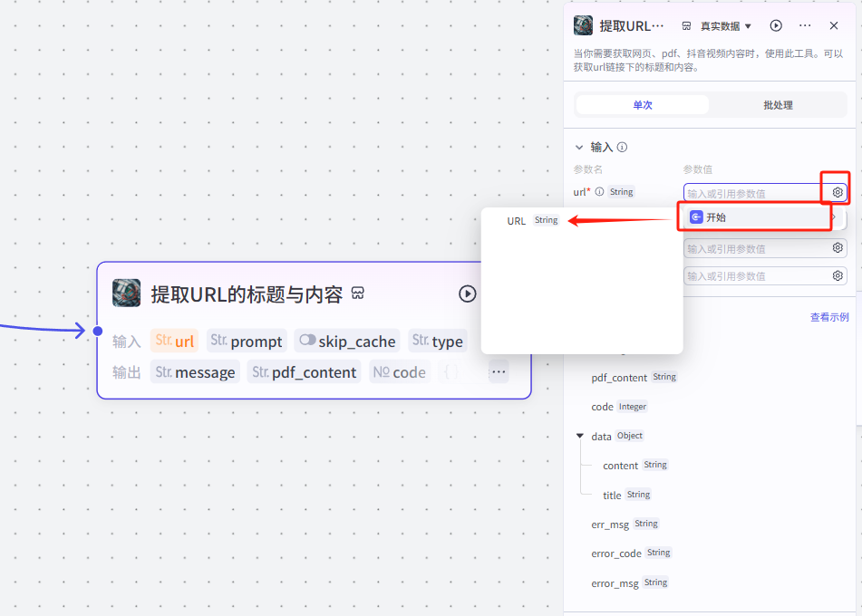Select pdf_content output field

coord(634,378)
